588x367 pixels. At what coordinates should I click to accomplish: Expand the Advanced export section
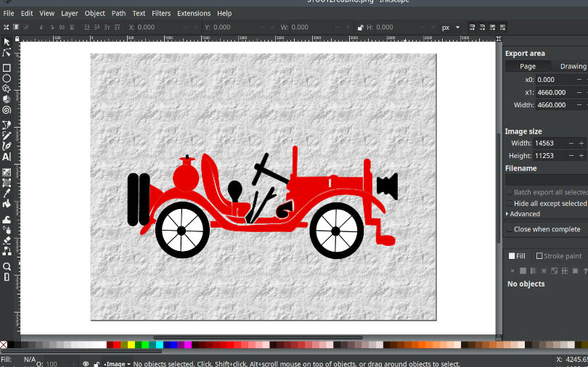point(523,214)
